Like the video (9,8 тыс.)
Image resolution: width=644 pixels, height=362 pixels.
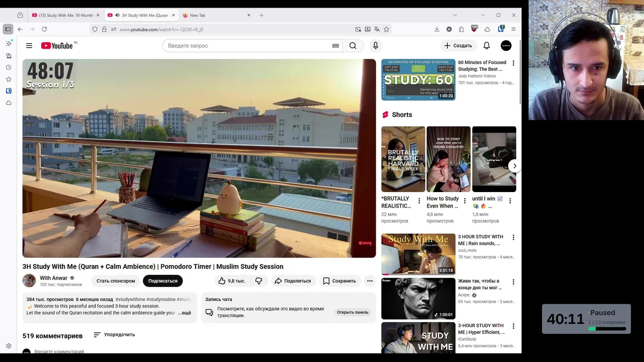pyautogui.click(x=231, y=281)
